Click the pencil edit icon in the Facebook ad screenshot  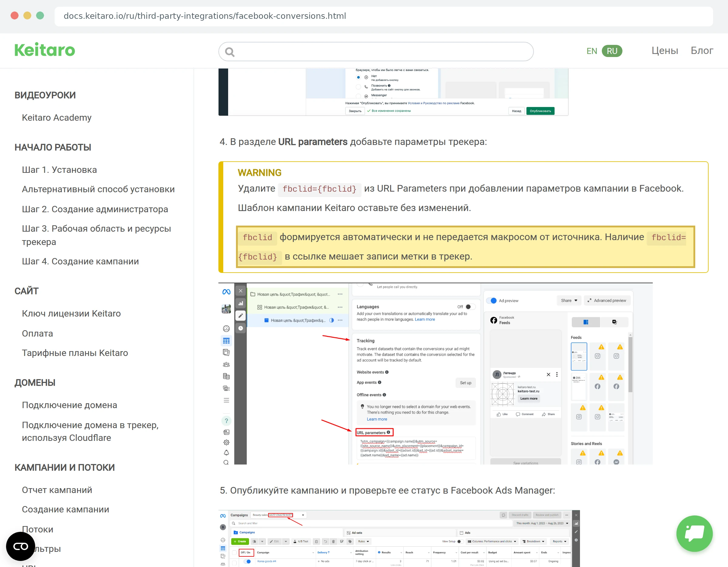click(x=240, y=315)
